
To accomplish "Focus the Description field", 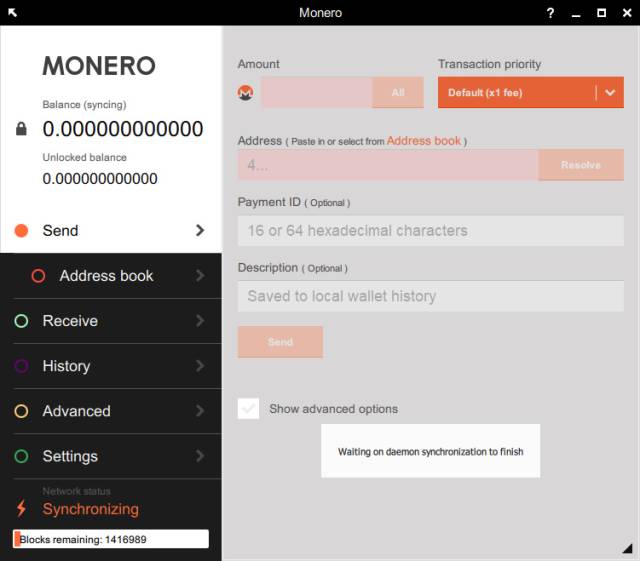I will (431, 296).
